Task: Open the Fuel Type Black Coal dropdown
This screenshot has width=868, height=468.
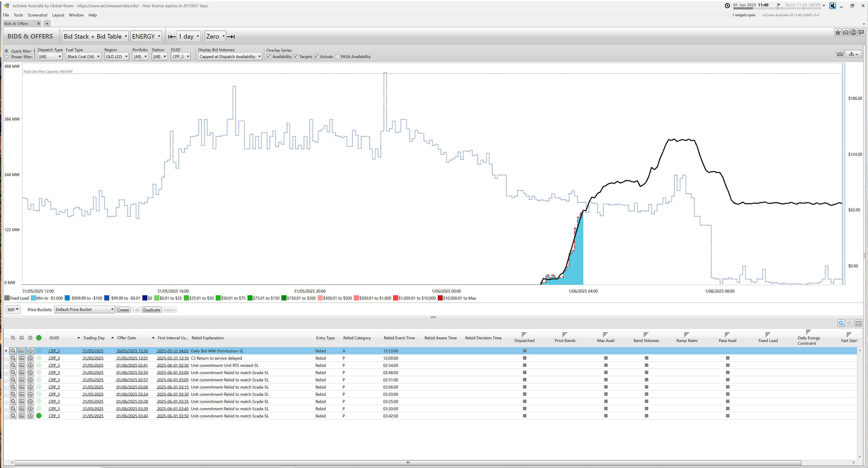Action: (x=84, y=57)
